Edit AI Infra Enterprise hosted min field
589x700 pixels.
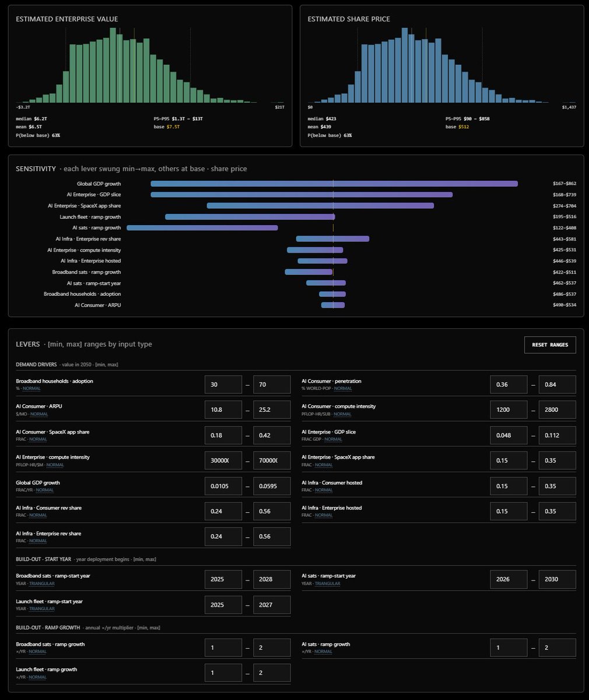509,511
